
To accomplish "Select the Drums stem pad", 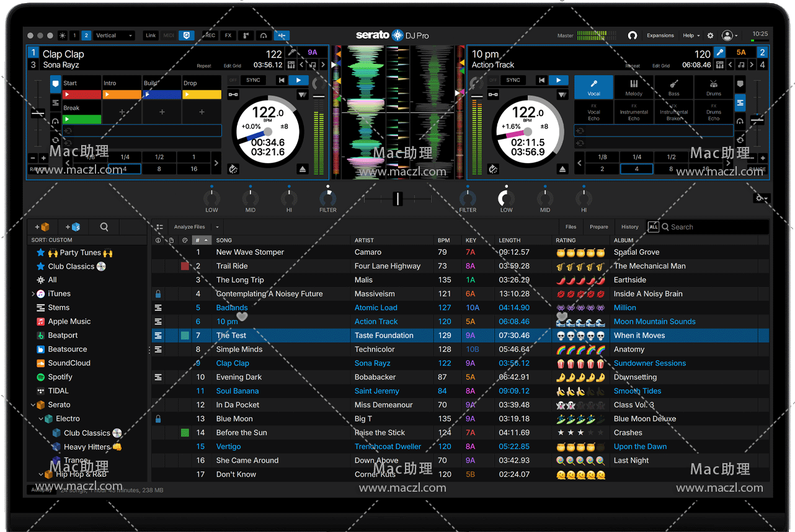I will [713, 87].
